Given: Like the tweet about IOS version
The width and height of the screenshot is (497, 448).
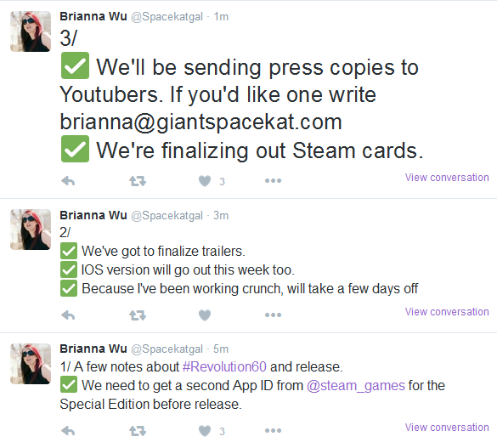Looking at the screenshot, I should [x=205, y=315].
